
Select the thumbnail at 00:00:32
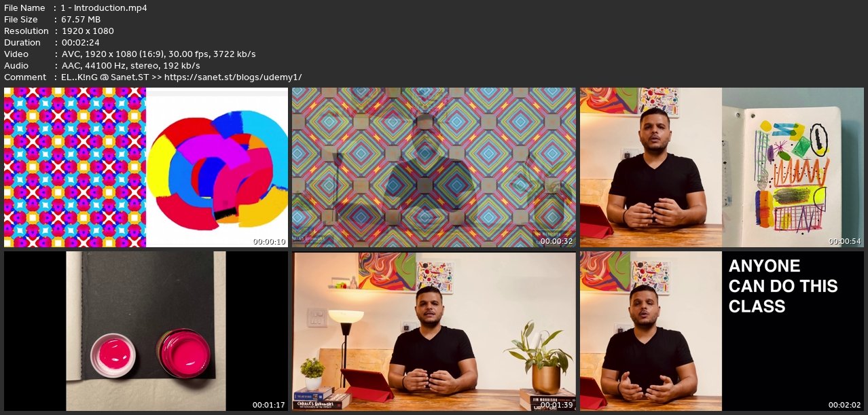click(x=434, y=167)
